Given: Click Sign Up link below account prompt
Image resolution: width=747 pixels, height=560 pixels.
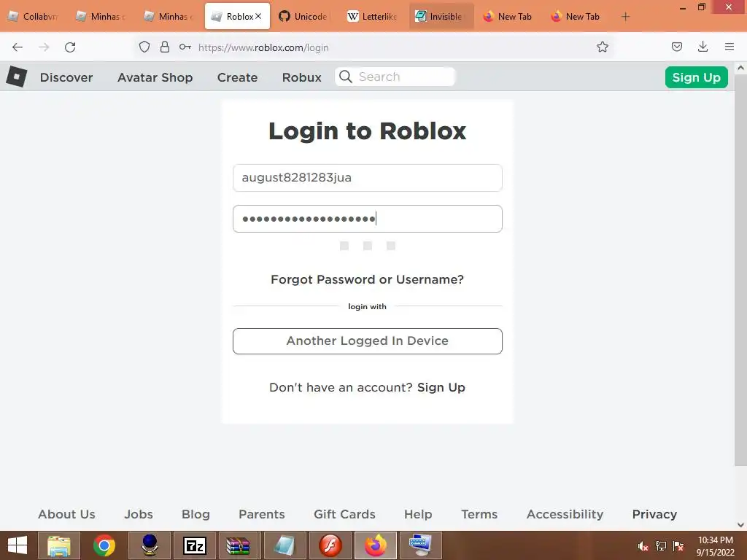Looking at the screenshot, I should coord(441,387).
